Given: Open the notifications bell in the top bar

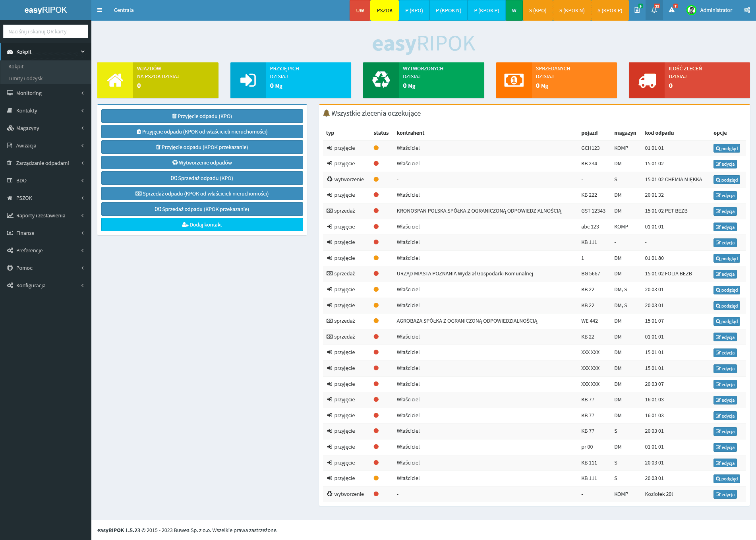Looking at the screenshot, I should (x=654, y=10).
